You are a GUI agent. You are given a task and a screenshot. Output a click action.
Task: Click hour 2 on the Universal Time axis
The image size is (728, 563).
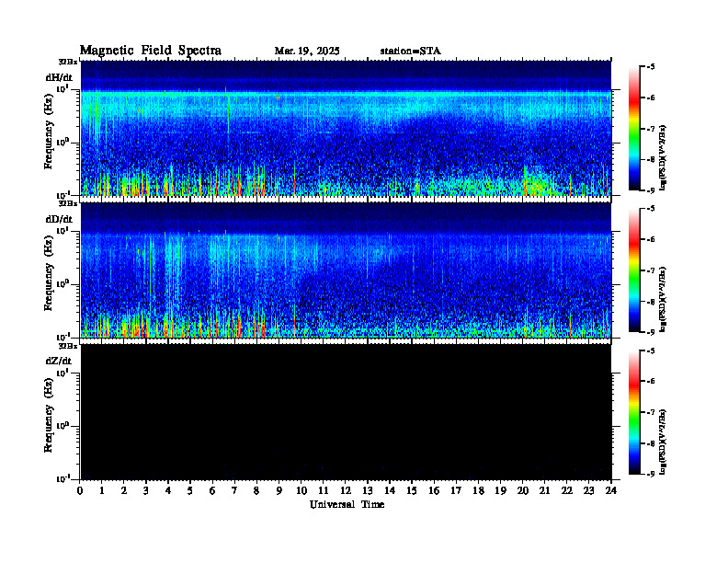point(124,490)
